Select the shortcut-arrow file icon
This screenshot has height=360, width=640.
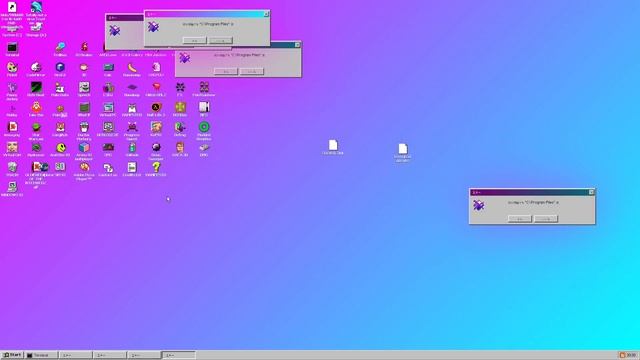pyautogui.click(x=12, y=7)
